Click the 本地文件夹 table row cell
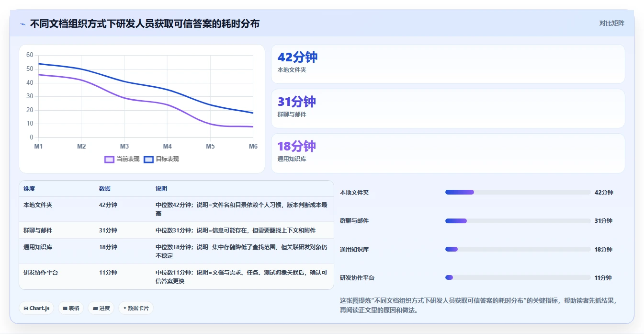 [38, 205]
